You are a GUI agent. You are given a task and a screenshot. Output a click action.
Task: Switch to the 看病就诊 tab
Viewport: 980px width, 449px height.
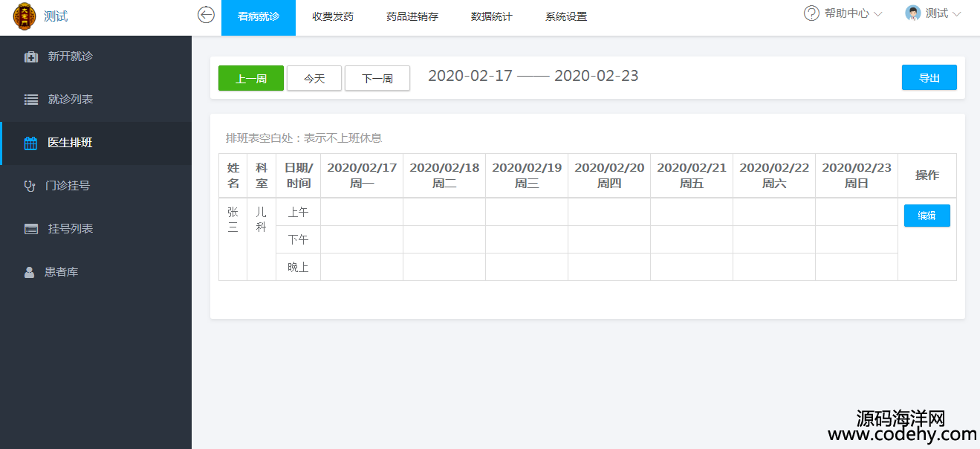(259, 18)
